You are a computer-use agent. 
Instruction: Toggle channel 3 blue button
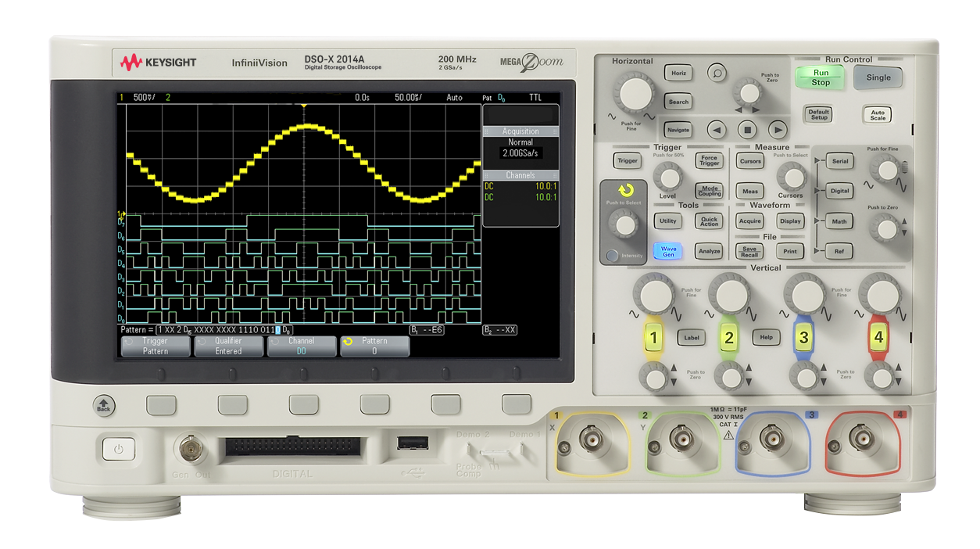coord(803,338)
